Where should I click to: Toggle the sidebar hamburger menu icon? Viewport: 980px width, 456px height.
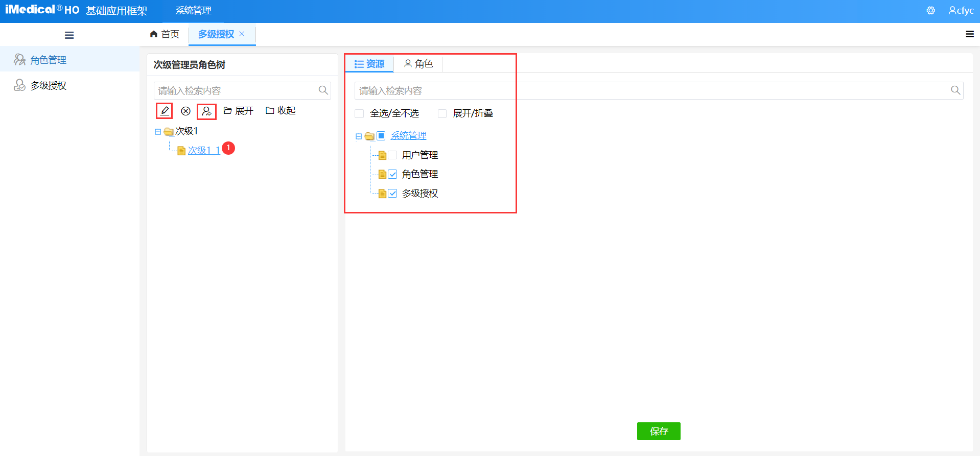(x=69, y=35)
